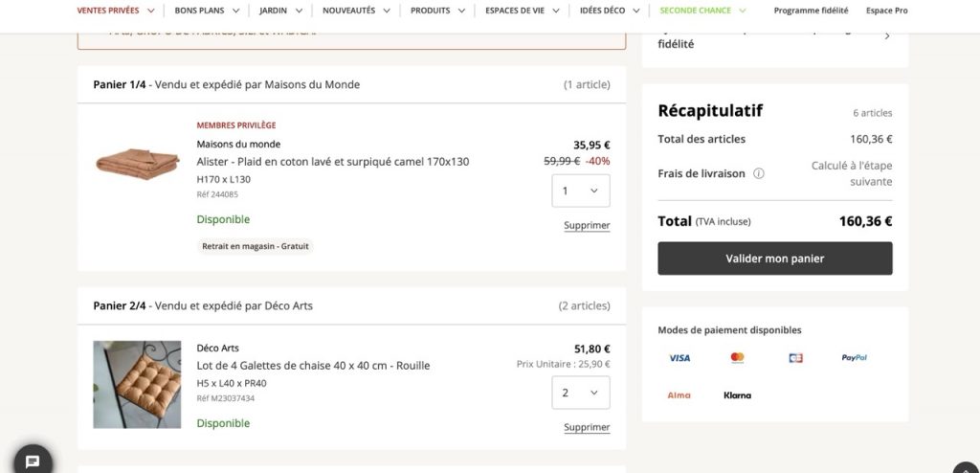Open the chat support bubble icon
The height and width of the screenshot is (473, 980).
point(33,462)
